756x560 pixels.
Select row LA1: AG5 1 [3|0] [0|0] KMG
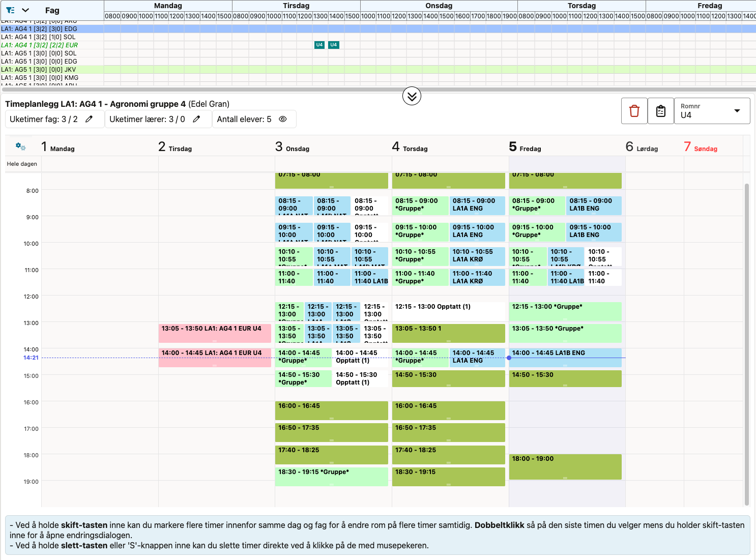[378, 78]
